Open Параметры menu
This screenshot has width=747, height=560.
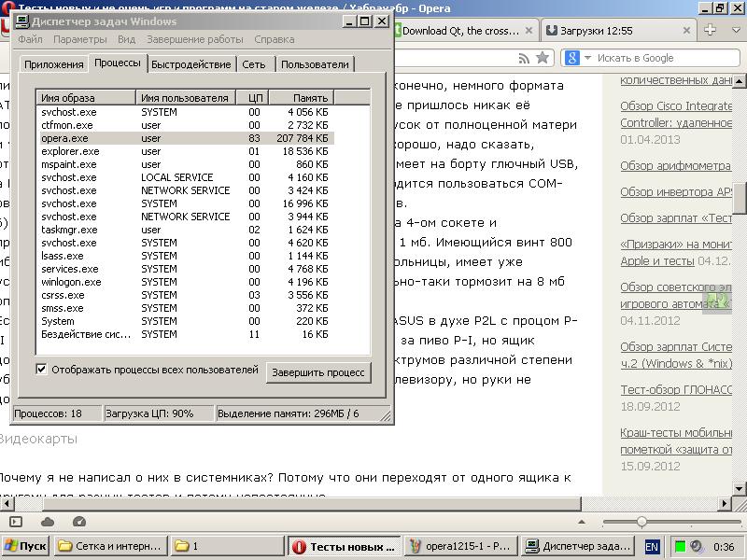(x=80, y=39)
